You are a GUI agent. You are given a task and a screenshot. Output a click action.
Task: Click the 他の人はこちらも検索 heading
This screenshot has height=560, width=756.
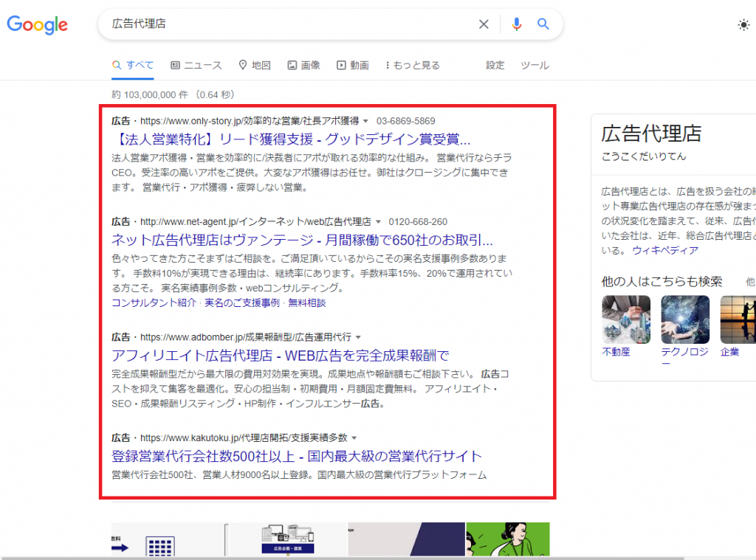661,281
